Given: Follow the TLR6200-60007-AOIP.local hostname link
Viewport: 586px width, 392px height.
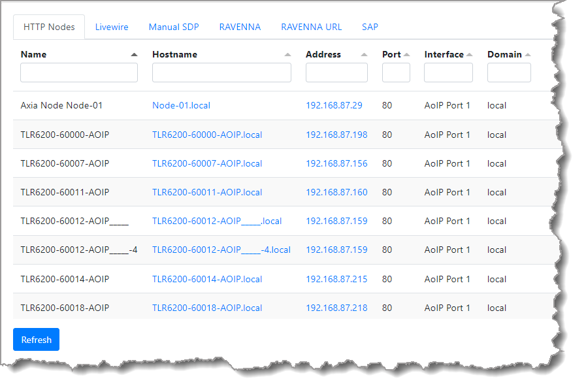Looking at the screenshot, I should click(x=207, y=163).
